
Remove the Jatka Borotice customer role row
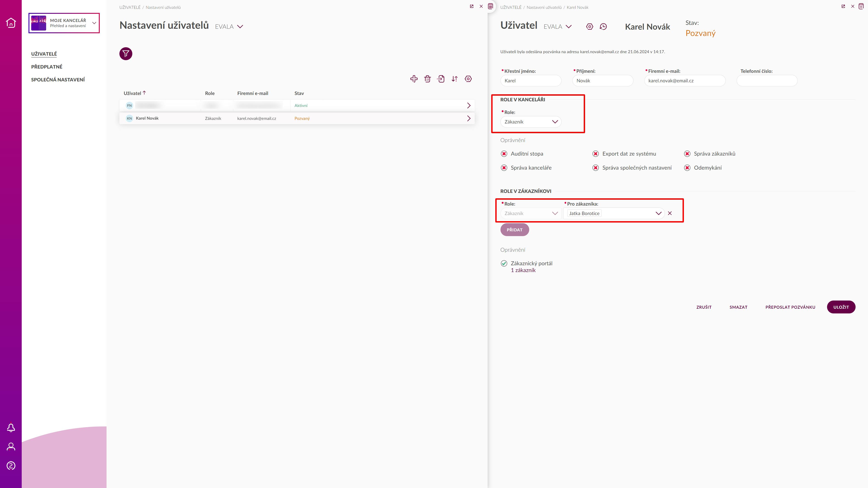click(x=670, y=213)
